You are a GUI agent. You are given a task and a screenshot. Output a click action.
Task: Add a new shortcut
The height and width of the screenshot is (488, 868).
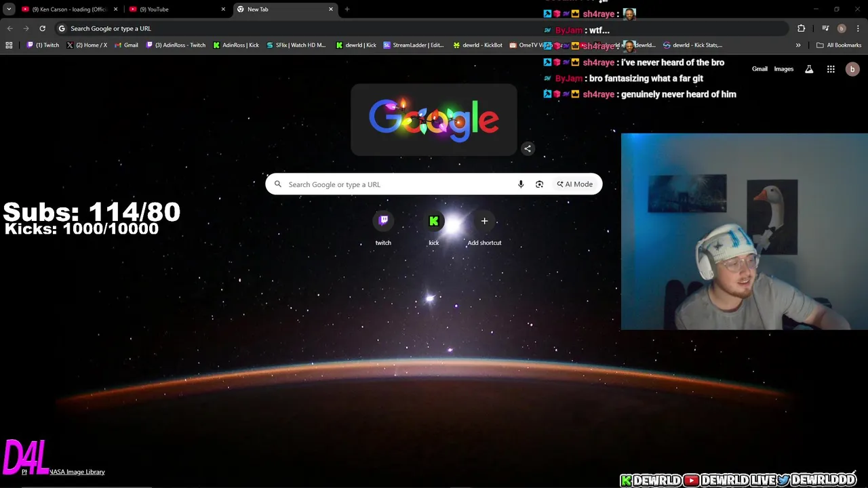[x=484, y=229]
